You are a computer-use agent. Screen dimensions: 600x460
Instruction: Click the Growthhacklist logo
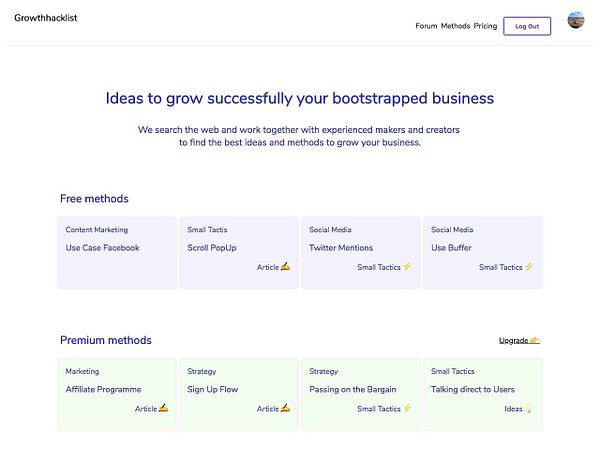[45, 18]
